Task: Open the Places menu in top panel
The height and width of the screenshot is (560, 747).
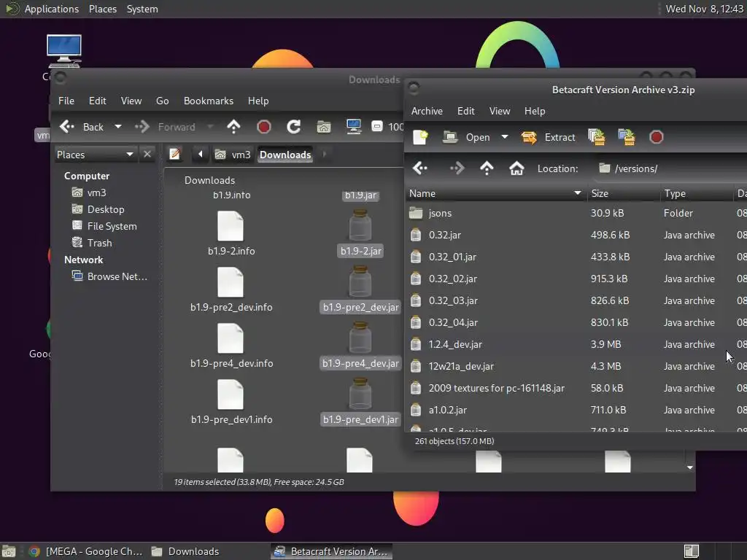Action: click(102, 9)
